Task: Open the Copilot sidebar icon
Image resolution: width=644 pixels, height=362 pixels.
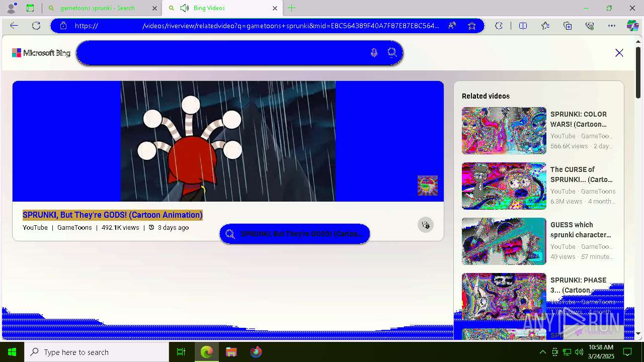Action: point(632,26)
